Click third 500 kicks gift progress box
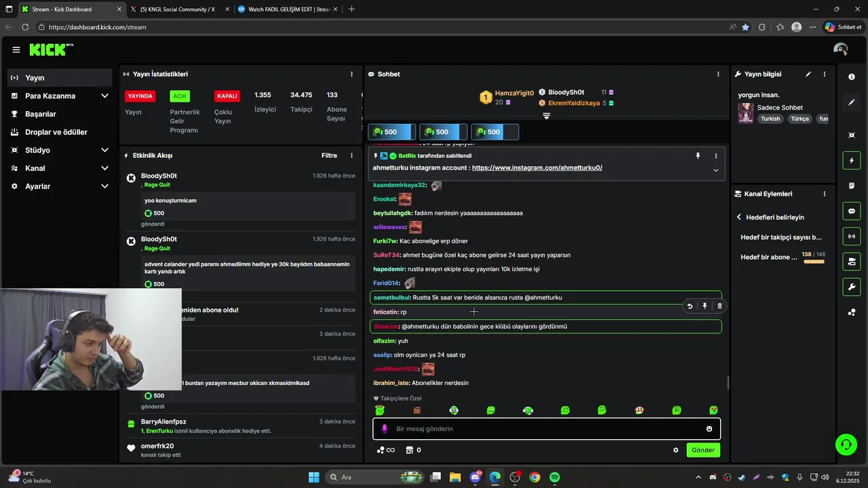The image size is (868, 488). (x=494, y=132)
